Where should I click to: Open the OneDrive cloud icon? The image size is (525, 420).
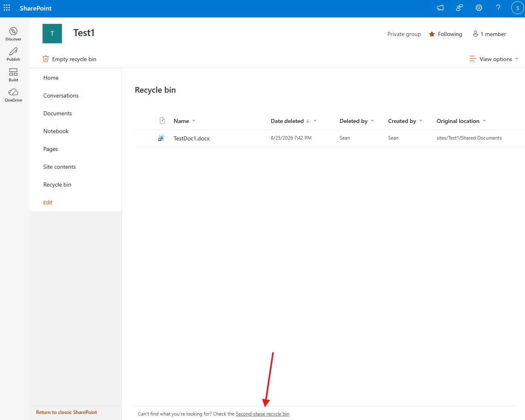click(x=13, y=92)
